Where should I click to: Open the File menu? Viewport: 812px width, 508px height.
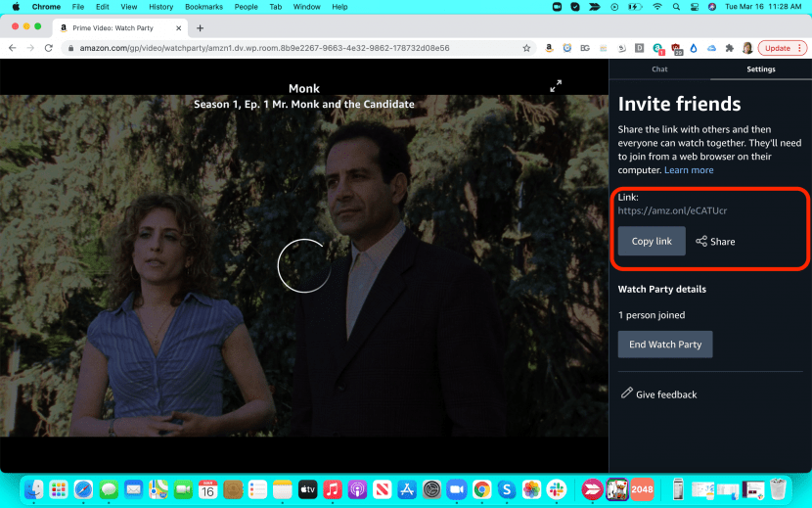[x=78, y=7]
